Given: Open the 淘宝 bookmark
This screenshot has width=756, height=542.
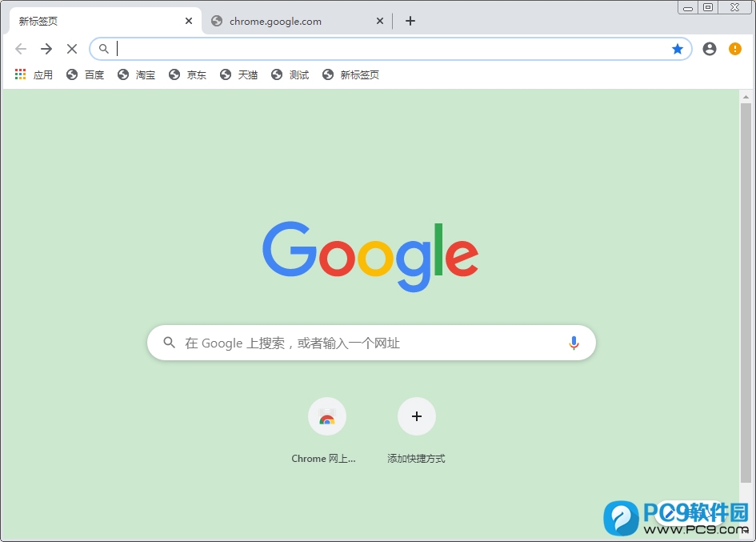Looking at the screenshot, I should [137, 74].
